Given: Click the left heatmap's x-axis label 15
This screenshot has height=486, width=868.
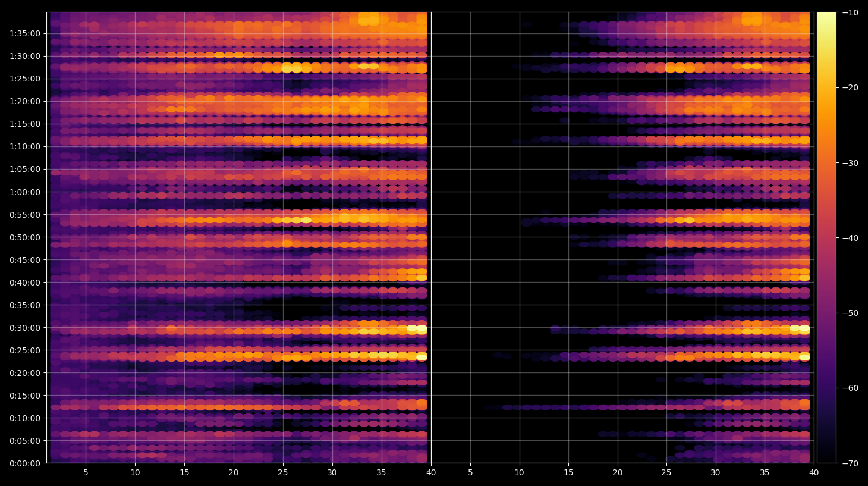Looking at the screenshot, I should (x=184, y=473).
